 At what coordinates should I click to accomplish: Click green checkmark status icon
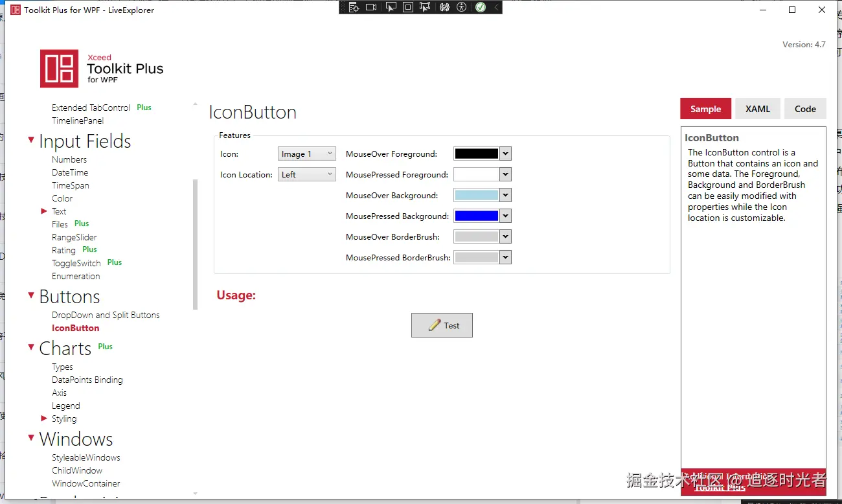[481, 7]
